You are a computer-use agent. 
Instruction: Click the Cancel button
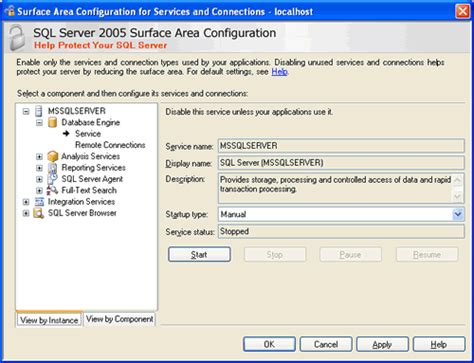pos(326,344)
